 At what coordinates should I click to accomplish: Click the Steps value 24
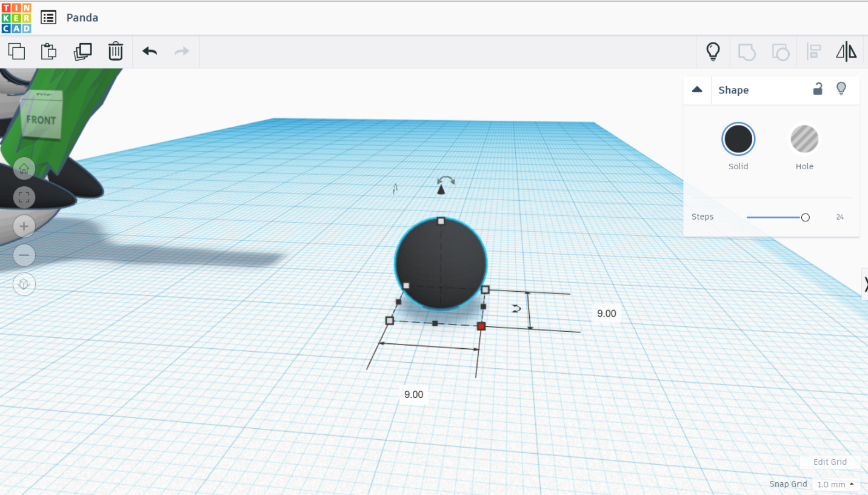(840, 217)
